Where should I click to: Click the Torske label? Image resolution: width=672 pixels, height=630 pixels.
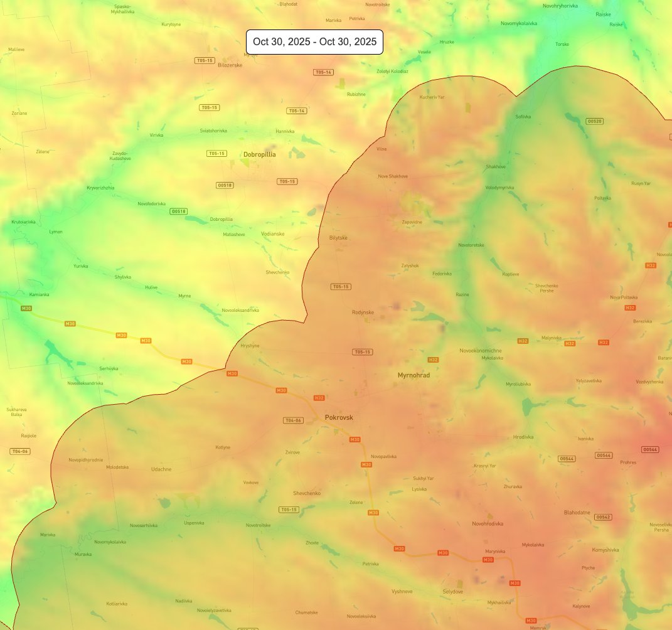point(562,44)
